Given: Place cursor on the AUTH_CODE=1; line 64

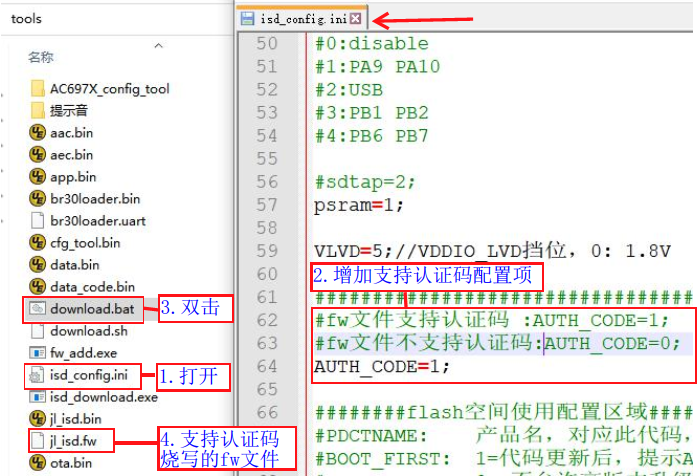Looking at the screenshot, I should click(x=382, y=367).
